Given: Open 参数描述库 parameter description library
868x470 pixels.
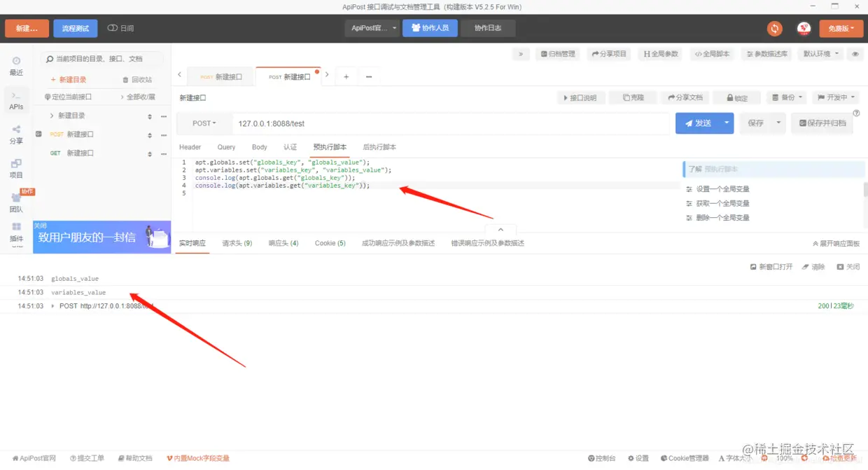Looking at the screenshot, I should (767, 54).
